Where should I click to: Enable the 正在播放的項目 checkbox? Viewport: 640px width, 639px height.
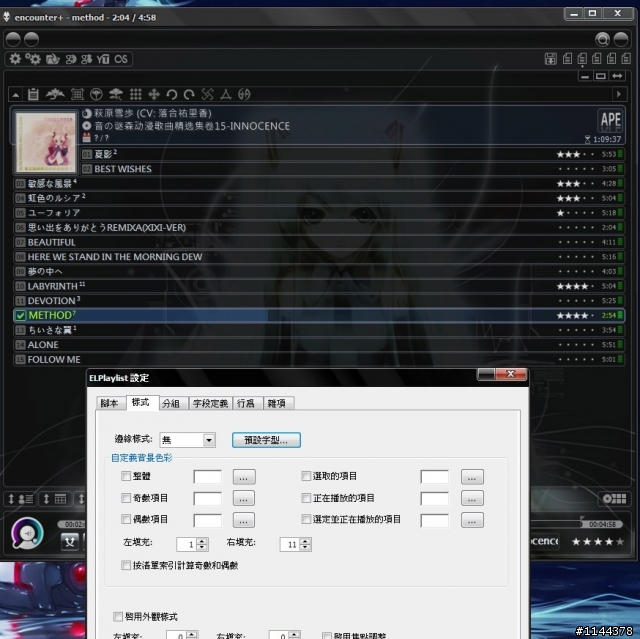(x=306, y=498)
